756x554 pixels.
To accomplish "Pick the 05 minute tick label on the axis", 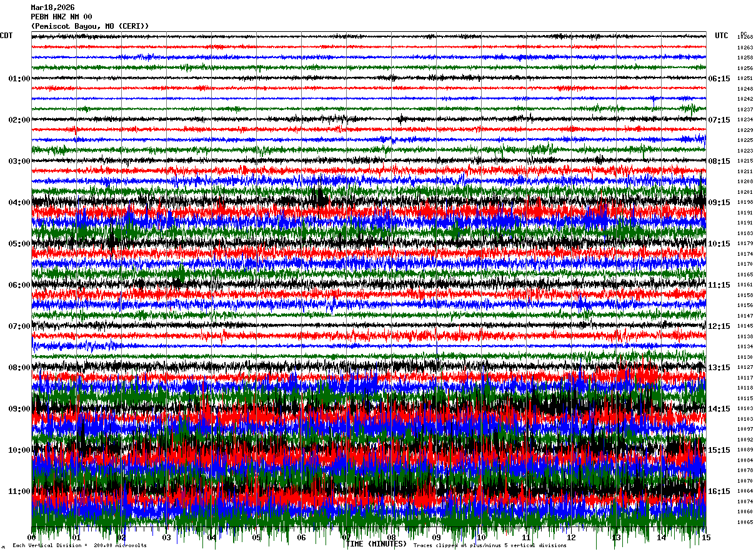I will (x=256, y=538).
